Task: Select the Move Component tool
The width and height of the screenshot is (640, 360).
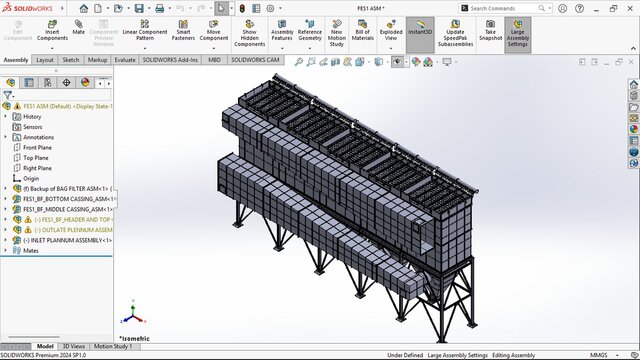Action: click(x=213, y=30)
